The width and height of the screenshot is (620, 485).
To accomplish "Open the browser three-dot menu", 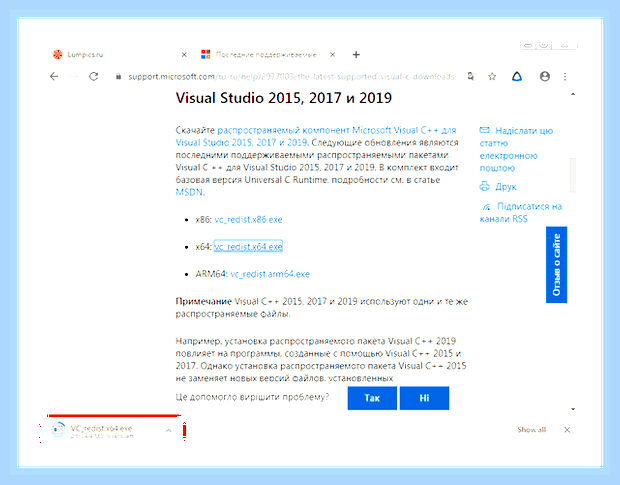I will 565,76.
